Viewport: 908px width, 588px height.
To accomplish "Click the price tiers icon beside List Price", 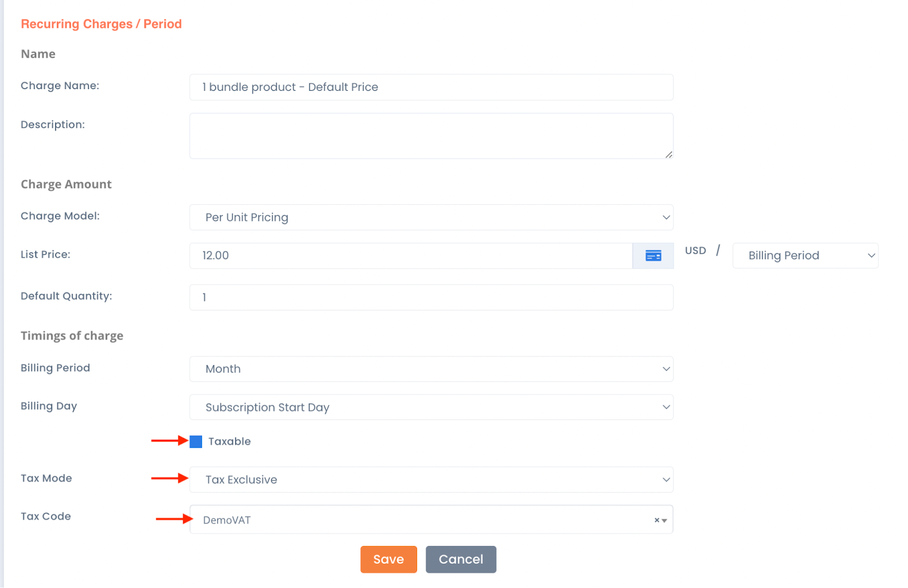I will tap(653, 256).
